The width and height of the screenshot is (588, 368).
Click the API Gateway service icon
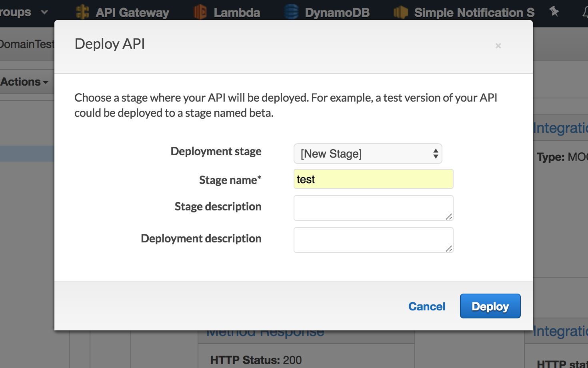(x=82, y=12)
